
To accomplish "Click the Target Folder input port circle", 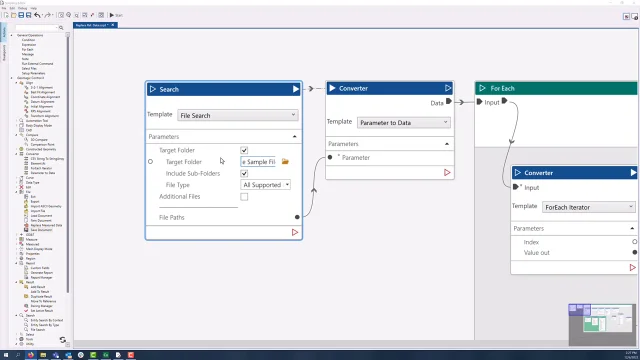I will (150, 162).
